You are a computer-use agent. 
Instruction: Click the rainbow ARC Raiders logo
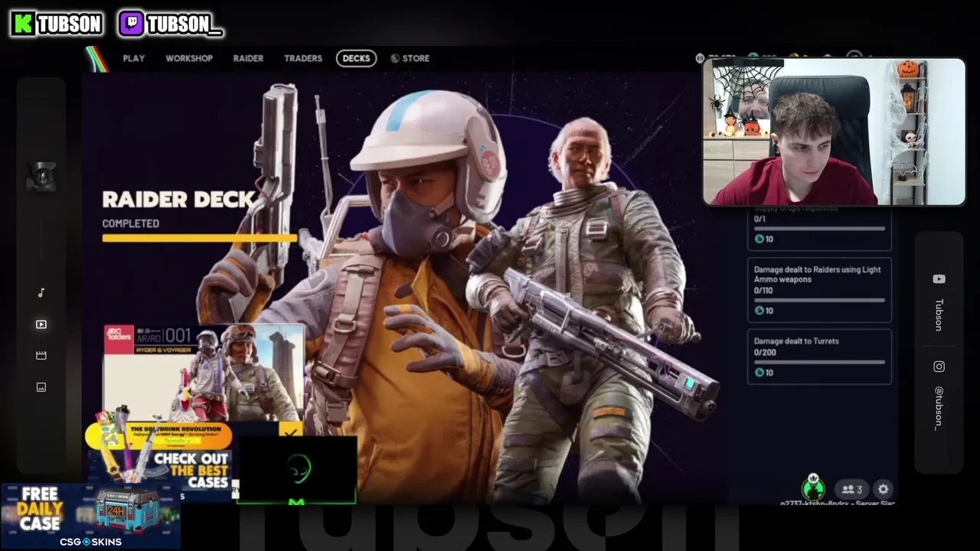click(x=96, y=59)
